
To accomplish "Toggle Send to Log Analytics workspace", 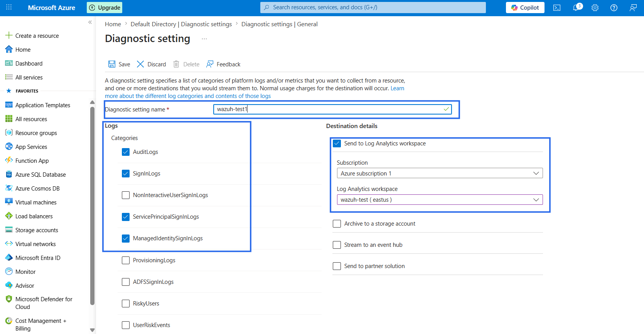I will [337, 143].
